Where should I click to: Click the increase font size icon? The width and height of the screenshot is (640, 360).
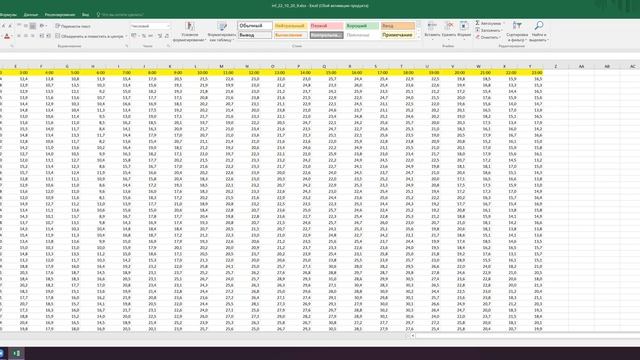[3, 26]
